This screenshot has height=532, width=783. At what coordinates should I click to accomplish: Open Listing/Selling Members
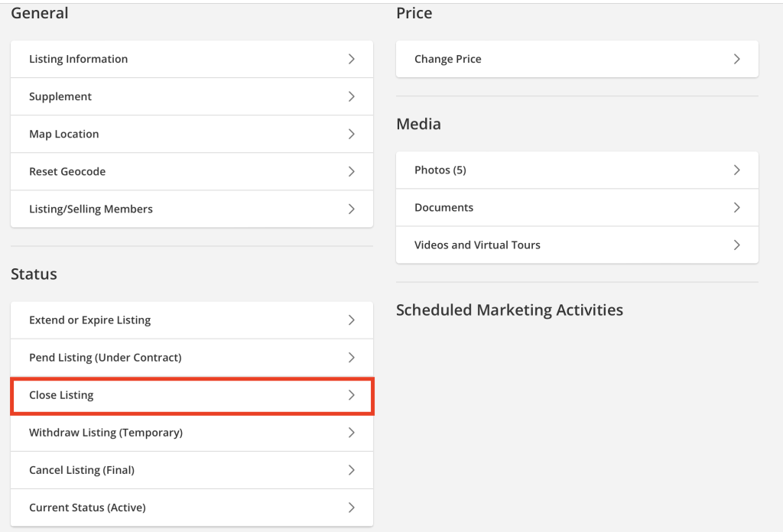(x=192, y=209)
